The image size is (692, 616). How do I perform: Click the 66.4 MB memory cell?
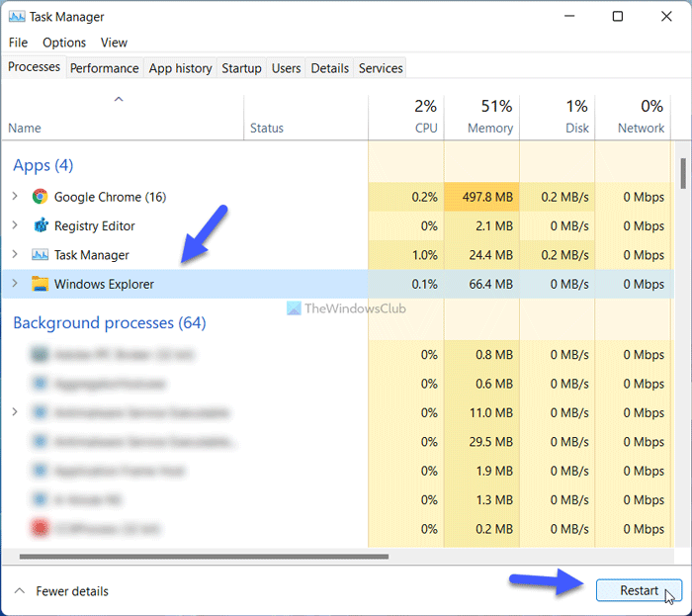pyautogui.click(x=481, y=284)
